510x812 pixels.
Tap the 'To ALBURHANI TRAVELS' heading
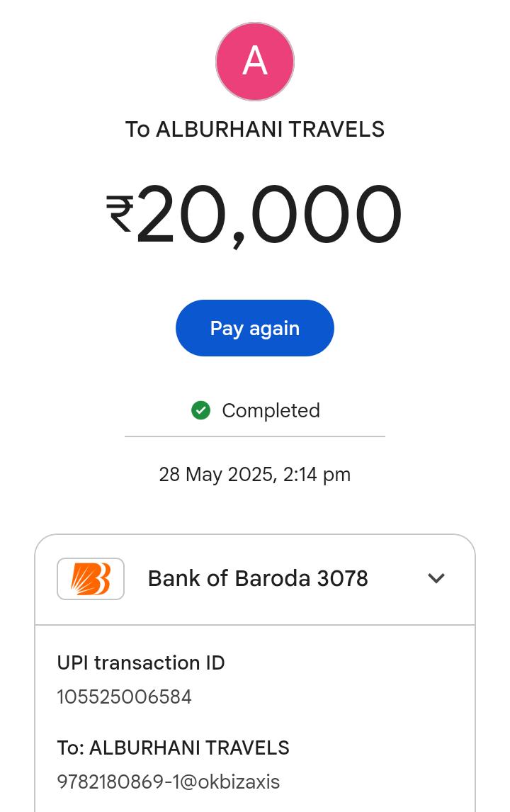(255, 130)
